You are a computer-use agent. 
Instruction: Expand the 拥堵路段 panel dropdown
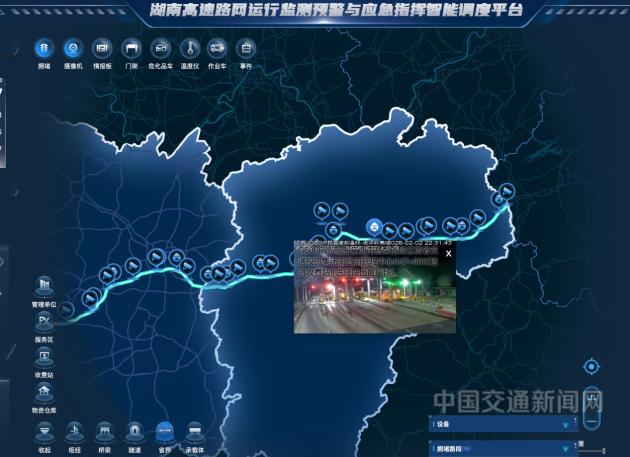click(x=567, y=449)
